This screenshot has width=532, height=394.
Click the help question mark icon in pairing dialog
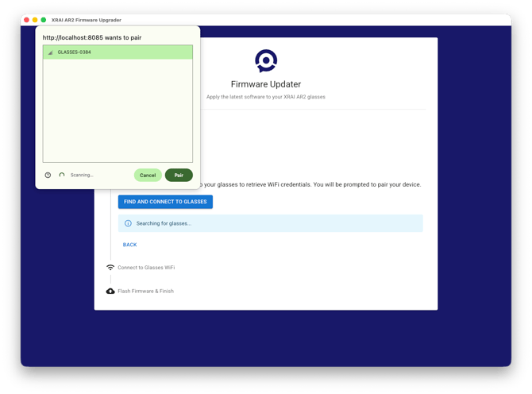[x=48, y=175]
